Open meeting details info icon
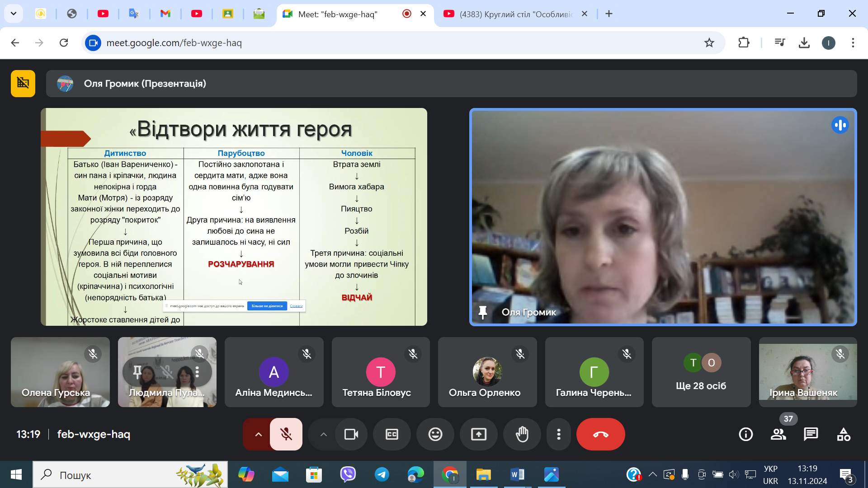 (745, 434)
